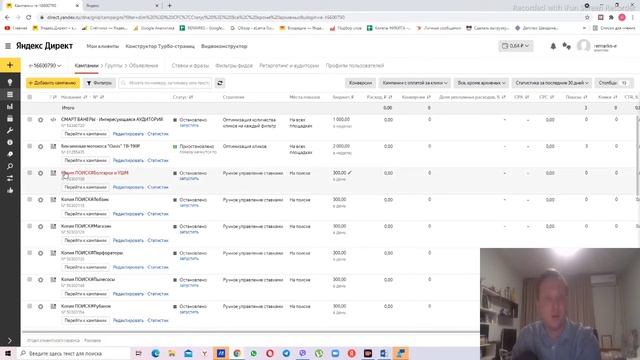Open the notifications bell icon
This screenshot has width=640, height=360.
pyautogui.click(x=553, y=46)
